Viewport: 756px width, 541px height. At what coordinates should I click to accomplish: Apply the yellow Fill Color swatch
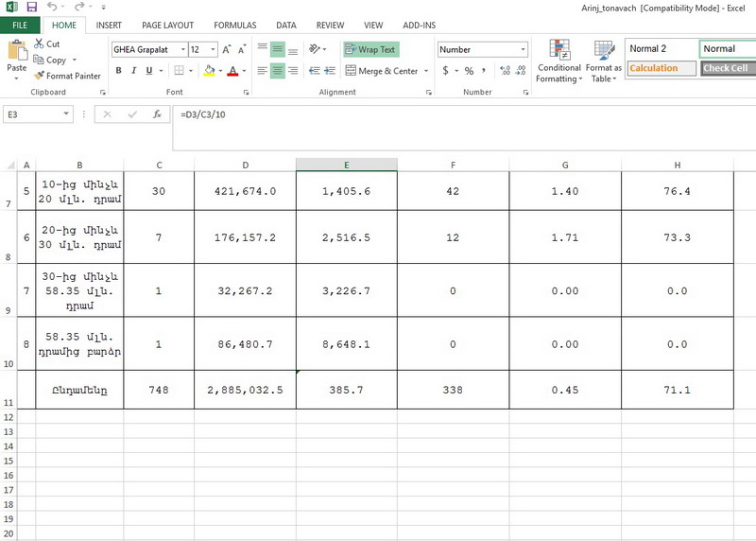click(208, 71)
